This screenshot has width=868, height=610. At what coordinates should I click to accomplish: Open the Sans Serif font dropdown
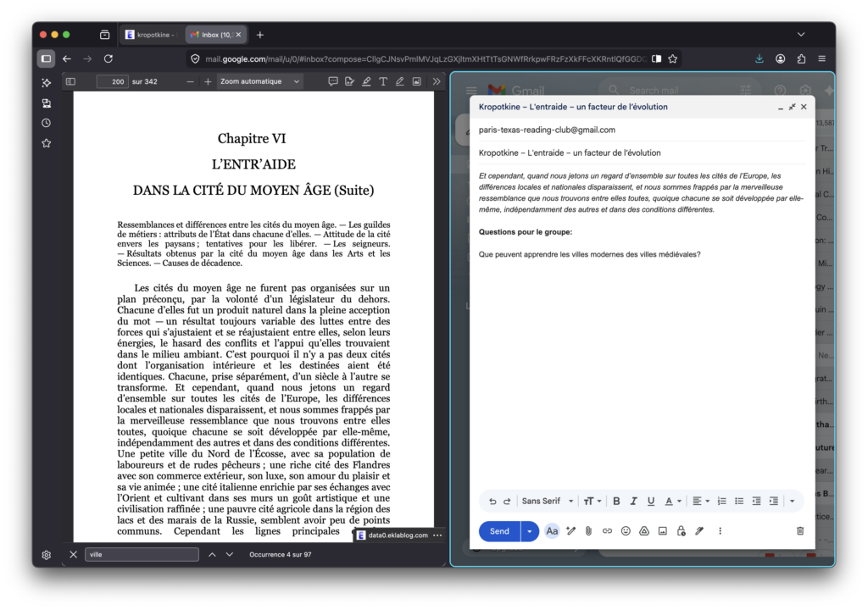coord(547,501)
